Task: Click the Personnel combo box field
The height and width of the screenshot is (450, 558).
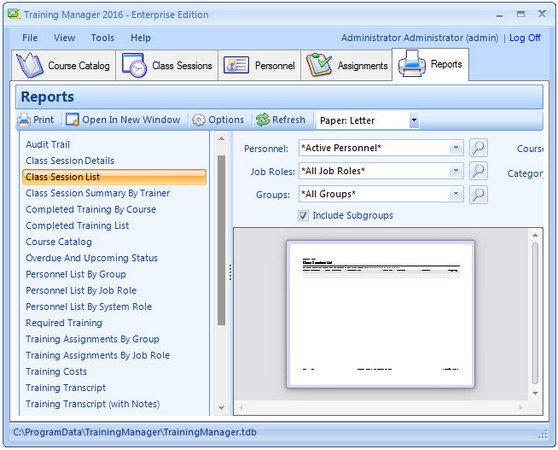Action: pyautogui.click(x=381, y=148)
